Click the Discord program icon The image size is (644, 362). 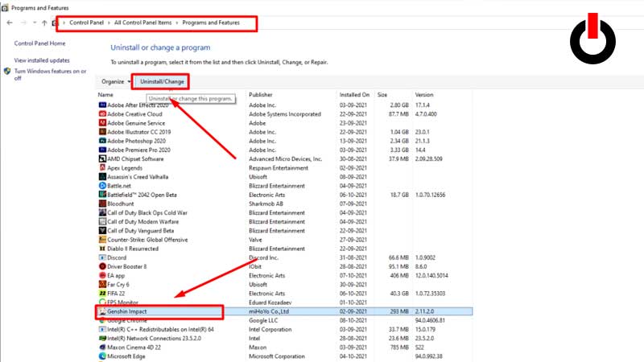coord(102,257)
